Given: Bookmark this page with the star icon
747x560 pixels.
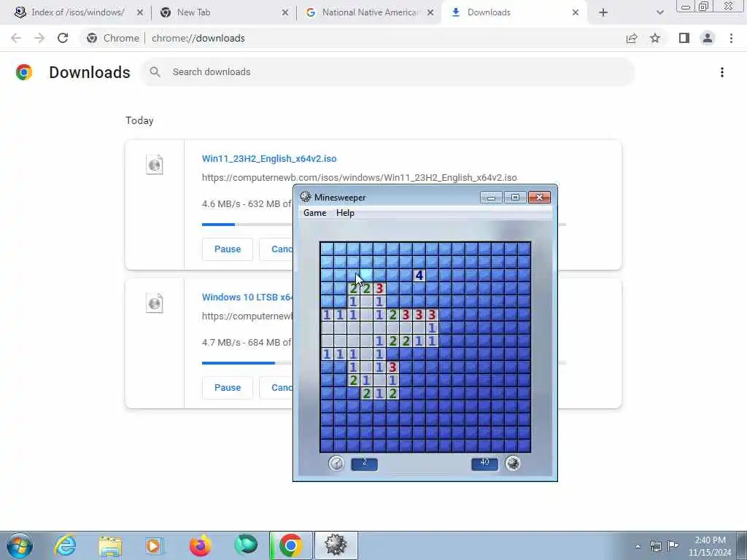Looking at the screenshot, I should click(x=655, y=38).
